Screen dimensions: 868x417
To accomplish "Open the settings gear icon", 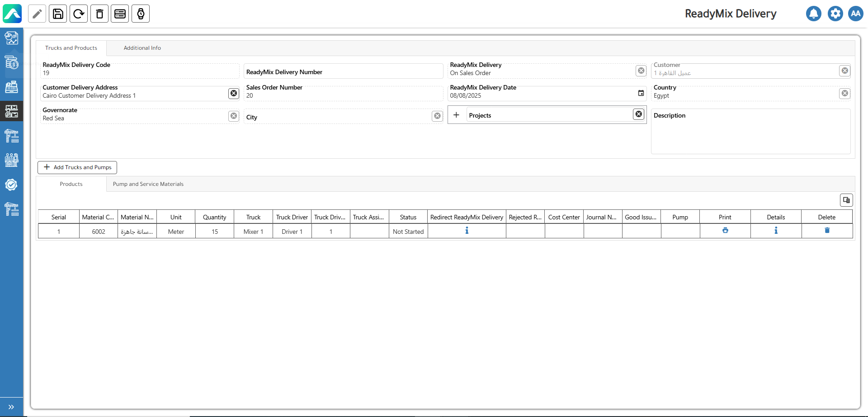I will coord(835,14).
